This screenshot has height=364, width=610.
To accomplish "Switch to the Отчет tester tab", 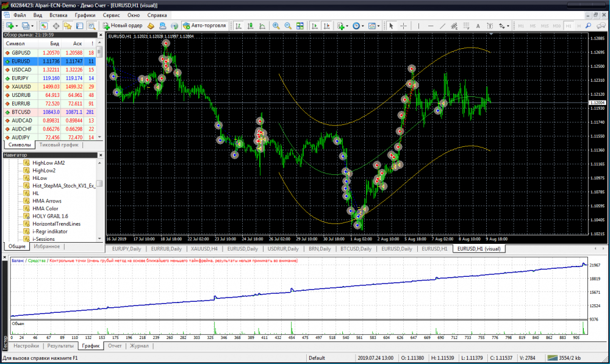I will tap(114, 346).
